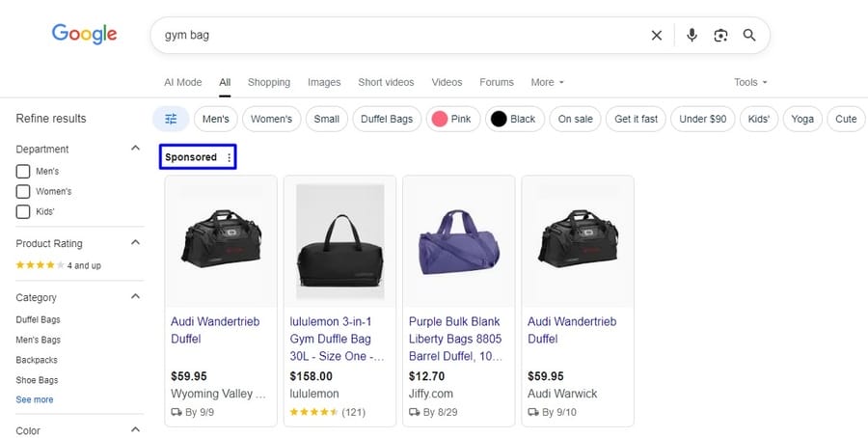Collapse the Product Rating section
The width and height of the screenshot is (868, 438).
coord(135,242)
